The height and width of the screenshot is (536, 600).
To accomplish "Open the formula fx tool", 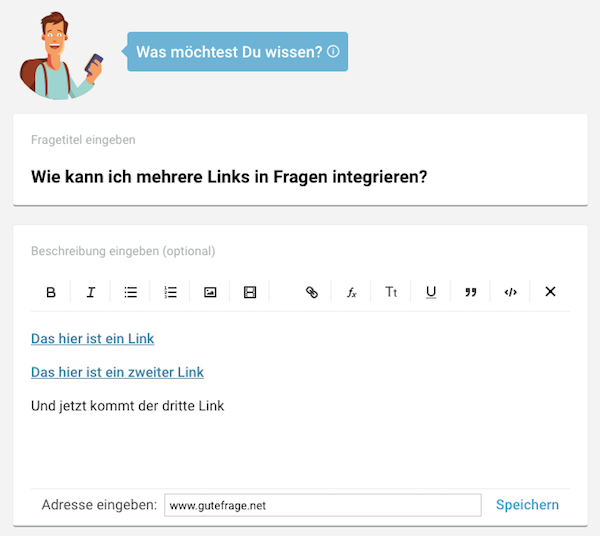I will [352, 293].
